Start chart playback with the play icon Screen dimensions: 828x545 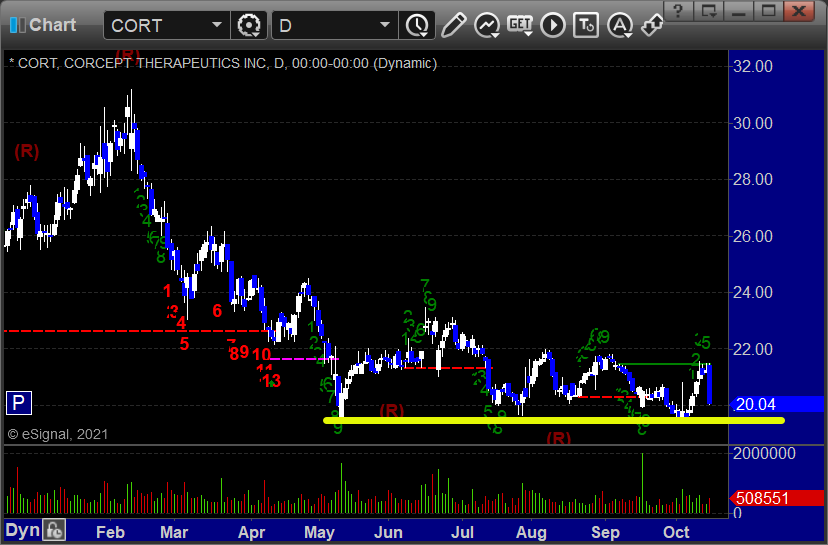(x=553, y=25)
